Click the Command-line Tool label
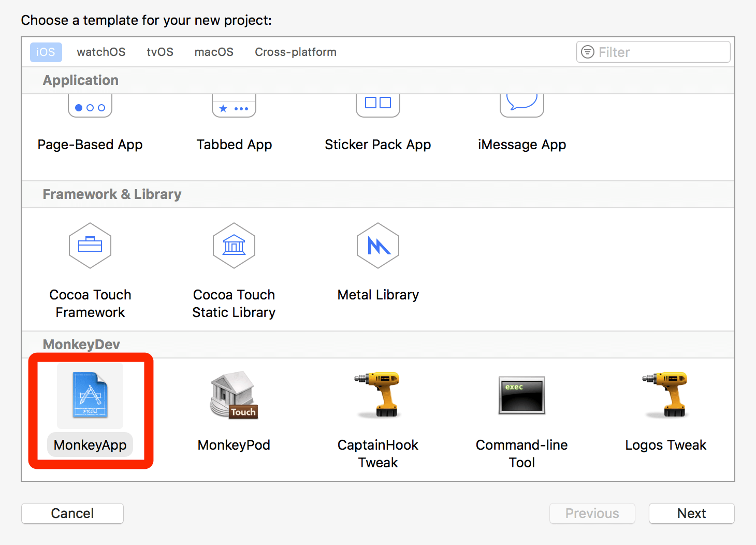Image resolution: width=756 pixels, height=545 pixels. coord(522,454)
